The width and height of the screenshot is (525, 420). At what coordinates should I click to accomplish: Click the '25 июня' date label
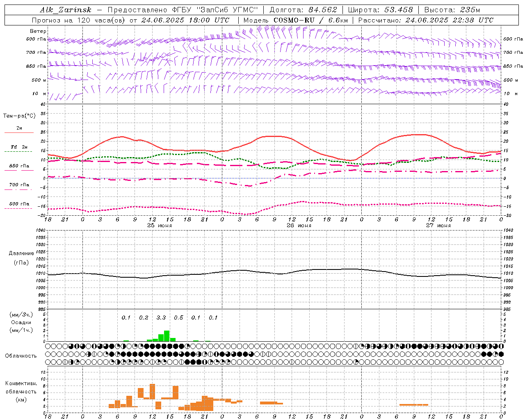pyautogui.click(x=160, y=226)
